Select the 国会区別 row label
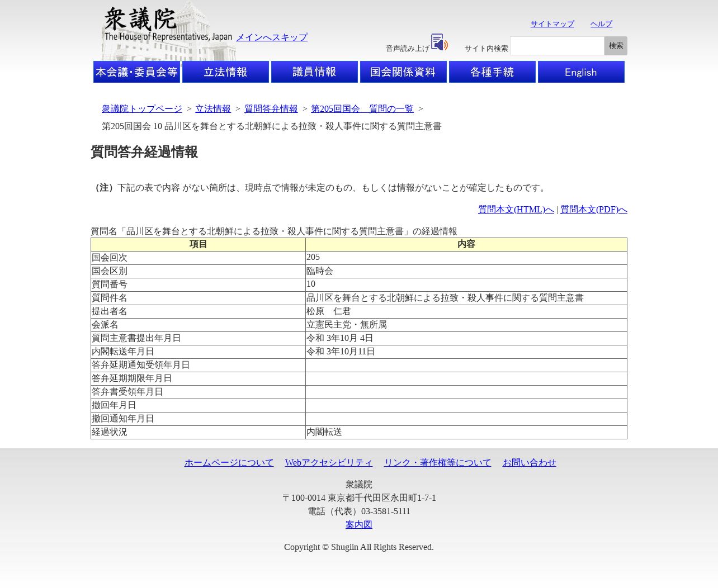The image size is (718, 588). click(x=199, y=271)
